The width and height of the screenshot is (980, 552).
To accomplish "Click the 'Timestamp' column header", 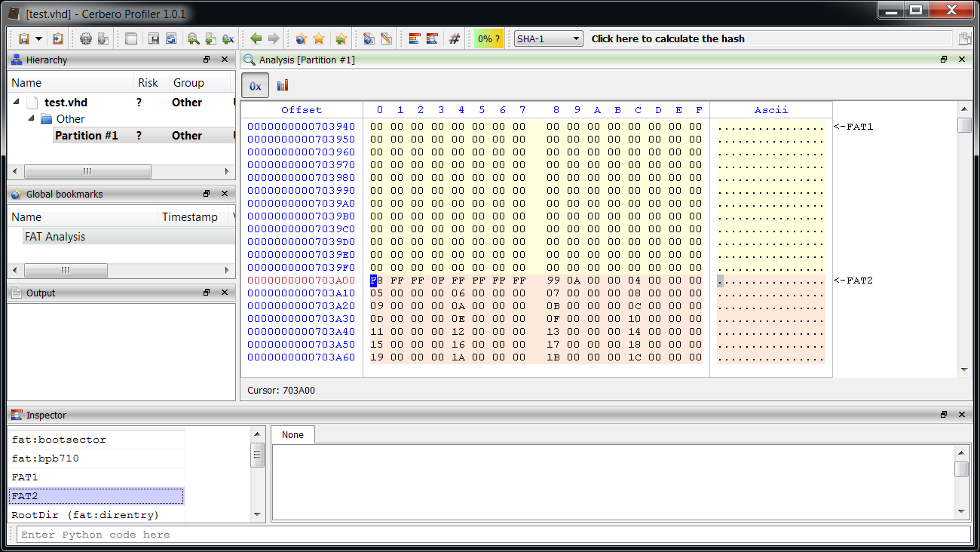I will [190, 217].
